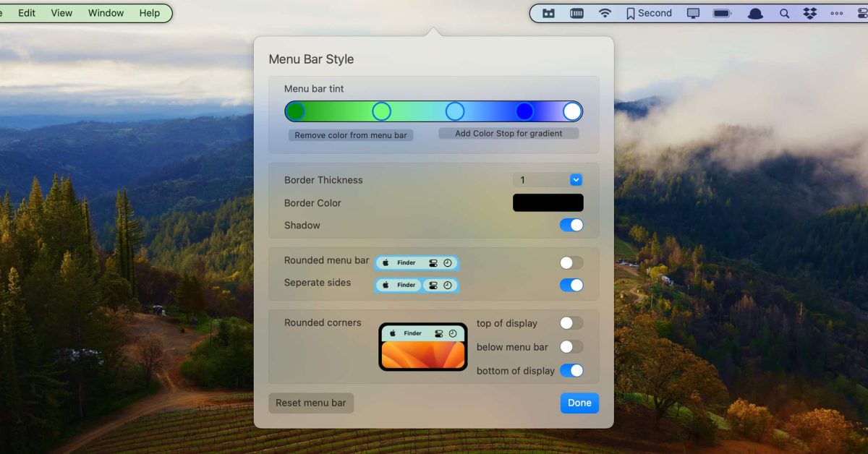Image resolution: width=868 pixels, height=454 pixels.
Task: Disable the Shadow toggle
Action: pyautogui.click(x=571, y=225)
